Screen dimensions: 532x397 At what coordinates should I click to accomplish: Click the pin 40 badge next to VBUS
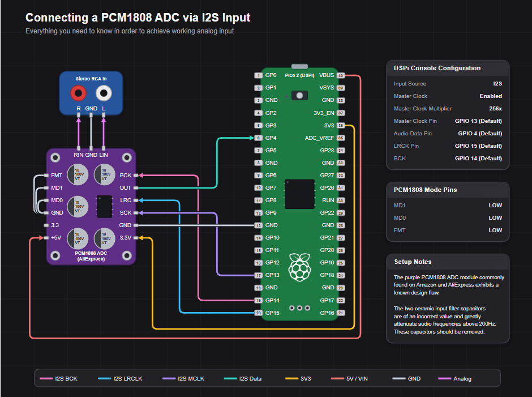pyautogui.click(x=341, y=75)
